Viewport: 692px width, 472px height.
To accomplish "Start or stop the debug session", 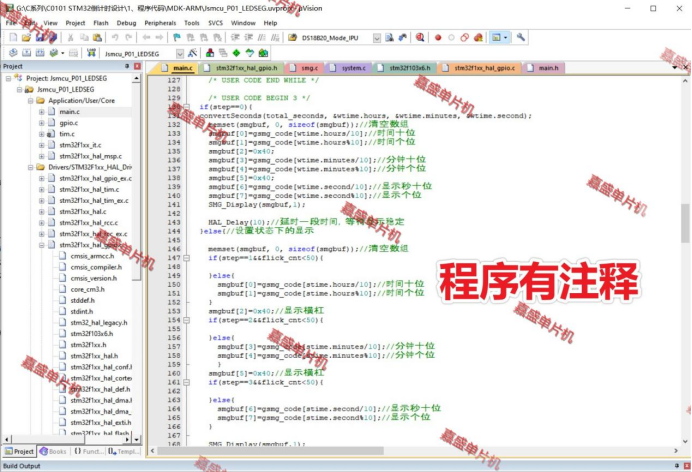I will click(420, 38).
